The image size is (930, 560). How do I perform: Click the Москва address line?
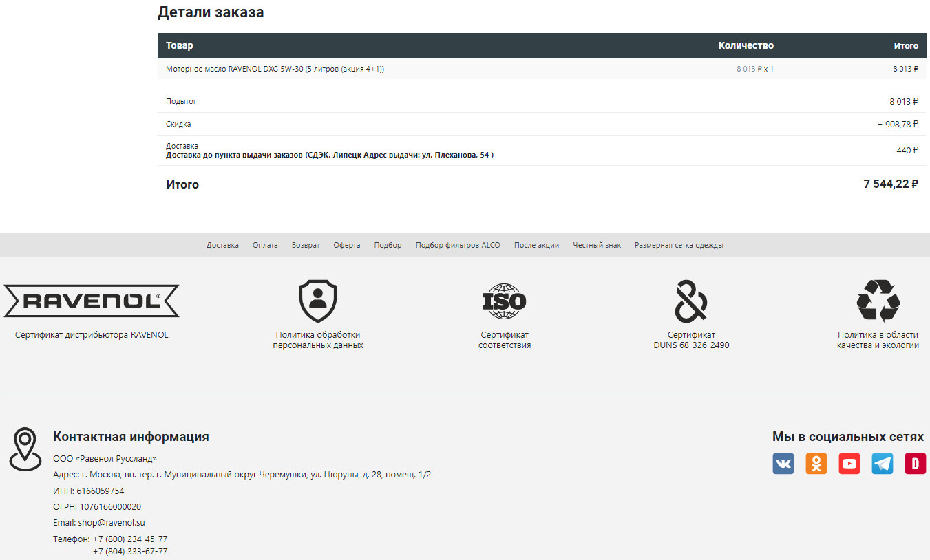pyautogui.click(x=242, y=475)
